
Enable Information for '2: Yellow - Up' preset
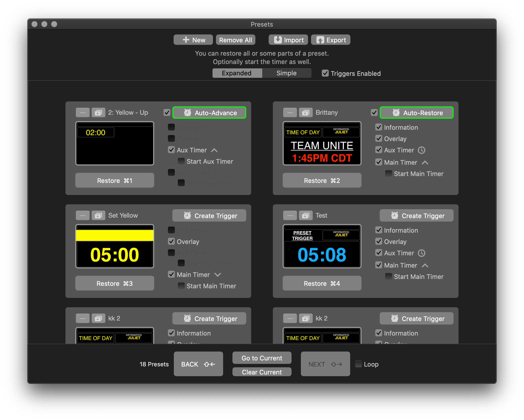(x=171, y=127)
